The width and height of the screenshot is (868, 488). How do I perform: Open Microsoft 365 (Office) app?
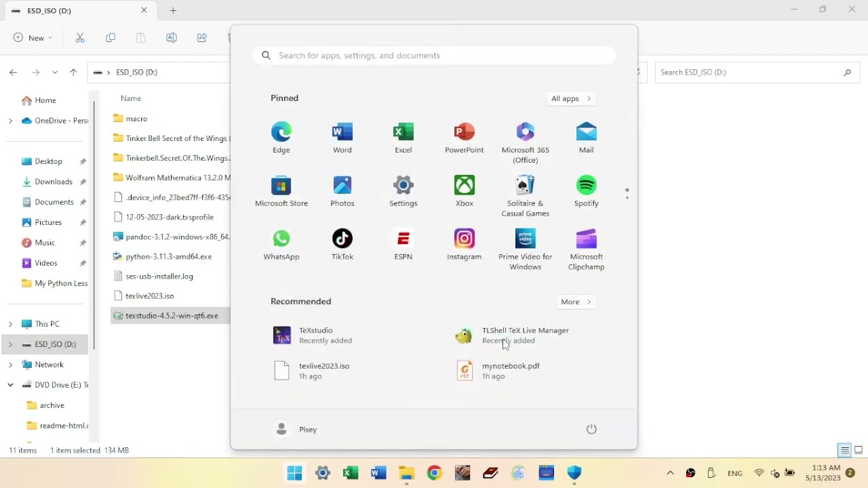pyautogui.click(x=526, y=142)
